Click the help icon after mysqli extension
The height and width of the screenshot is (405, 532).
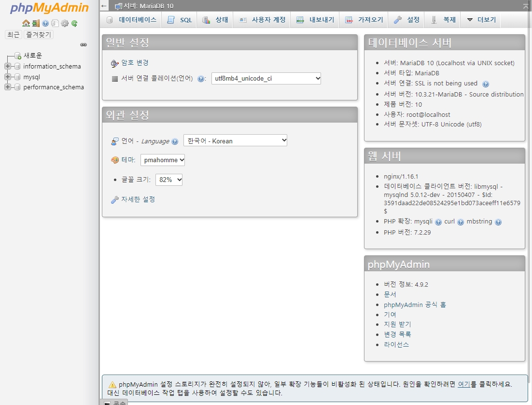pyautogui.click(x=438, y=222)
